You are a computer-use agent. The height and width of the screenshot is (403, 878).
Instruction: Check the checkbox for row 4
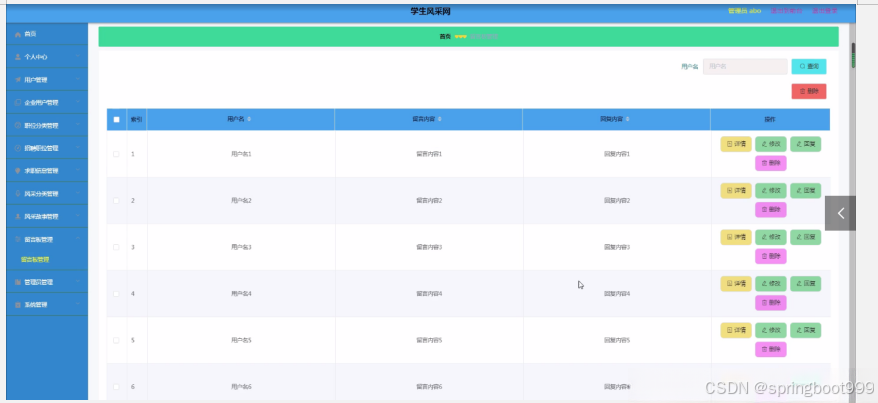pyautogui.click(x=116, y=293)
